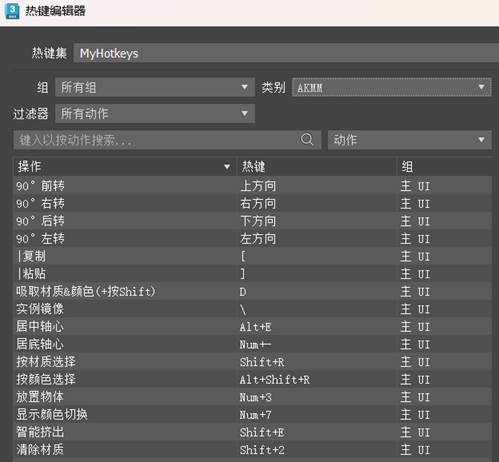Select the 清除材质 action row
Viewport: 499px width, 462px height.
point(252,450)
